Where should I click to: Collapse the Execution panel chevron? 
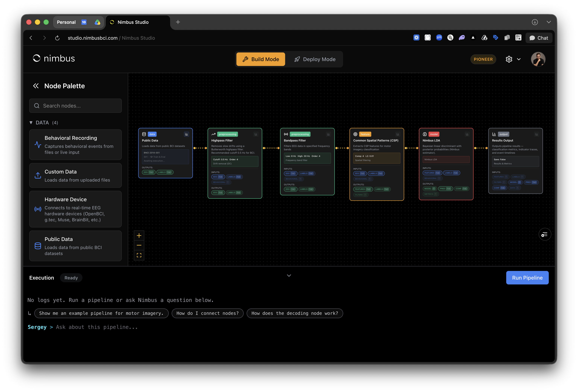pos(289,276)
